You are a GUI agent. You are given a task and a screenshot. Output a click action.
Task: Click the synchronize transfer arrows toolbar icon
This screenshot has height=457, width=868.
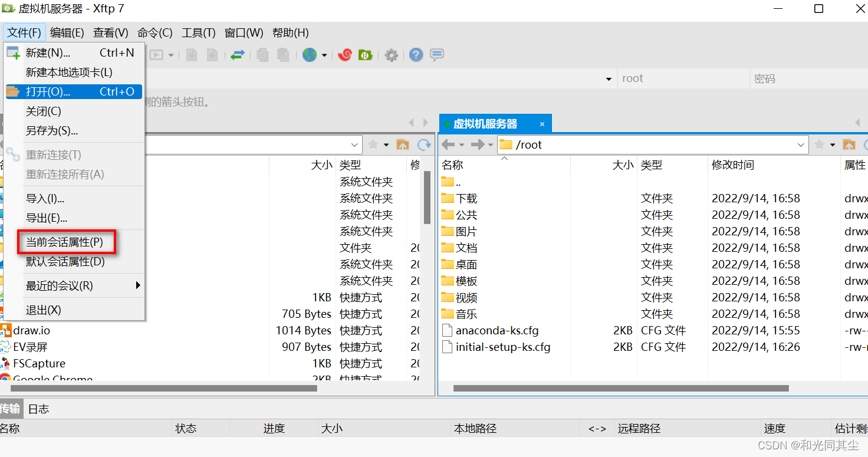(238, 55)
